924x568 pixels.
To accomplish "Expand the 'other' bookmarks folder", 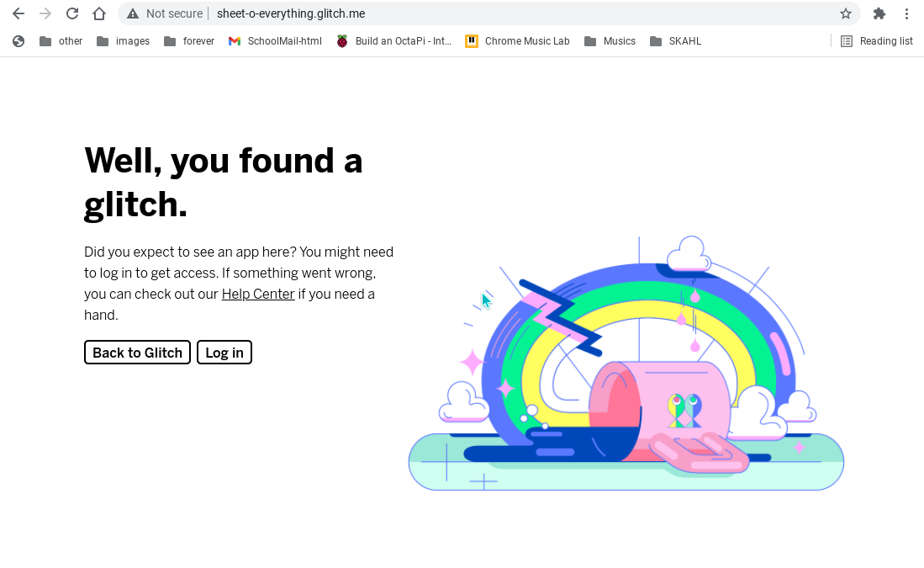I will (x=61, y=41).
